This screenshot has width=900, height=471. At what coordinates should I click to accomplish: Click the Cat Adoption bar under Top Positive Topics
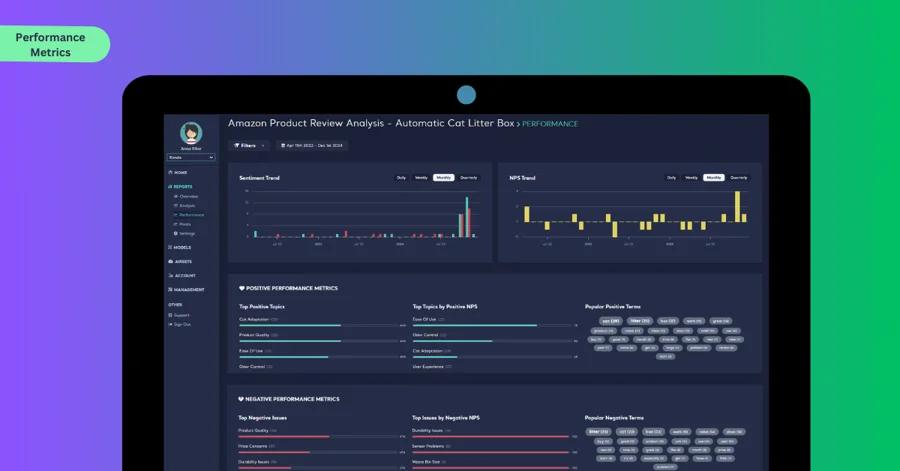coord(290,325)
